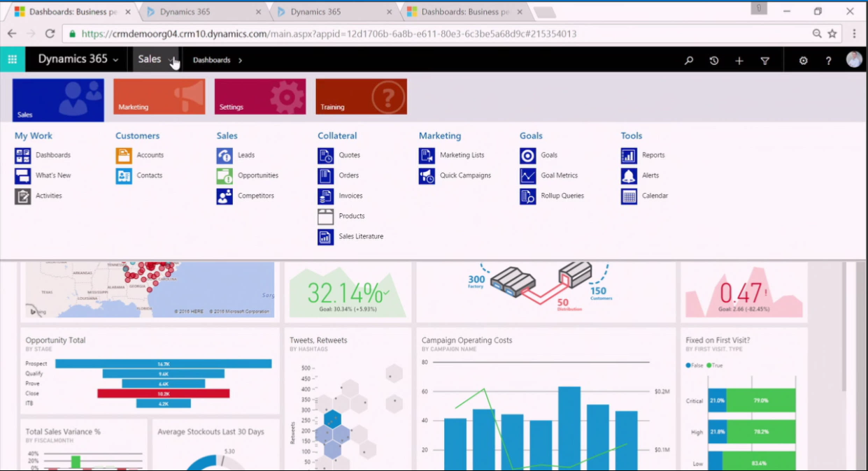Click the Contacts icon
Viewport: 868px width, 471px height.
point(124,175)
